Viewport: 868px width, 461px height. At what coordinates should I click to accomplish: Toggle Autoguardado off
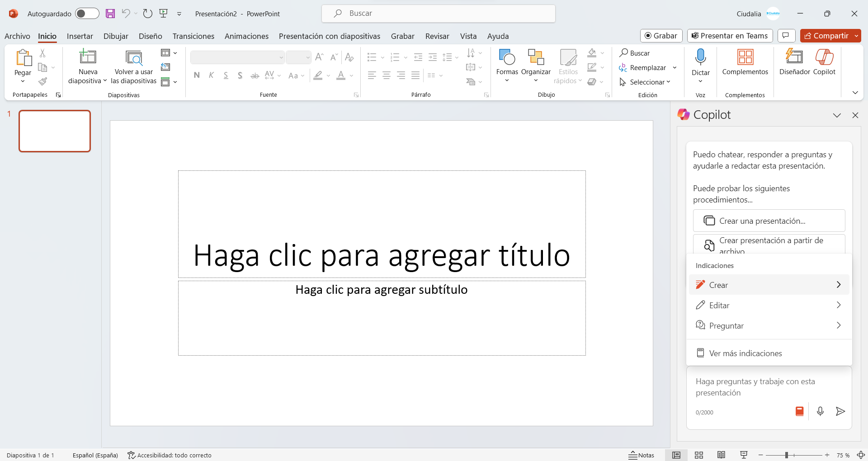[87, 14]
